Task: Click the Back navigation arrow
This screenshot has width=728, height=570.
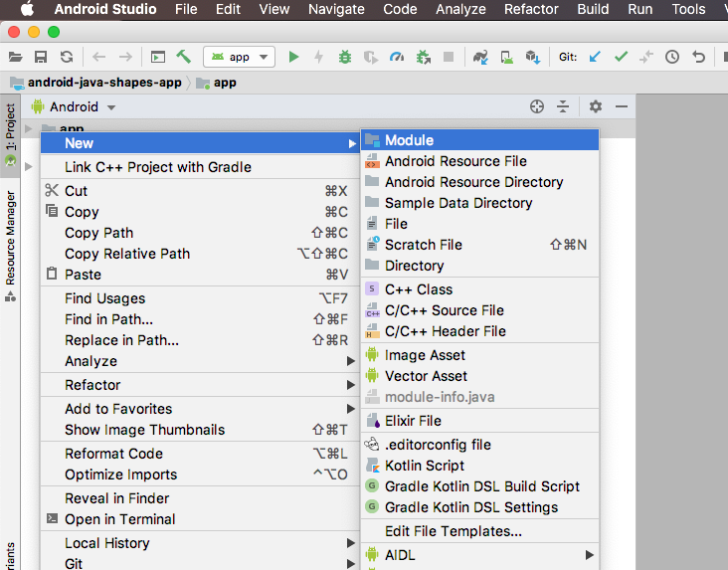Action: pyautogui.click(x=98, y=57)
